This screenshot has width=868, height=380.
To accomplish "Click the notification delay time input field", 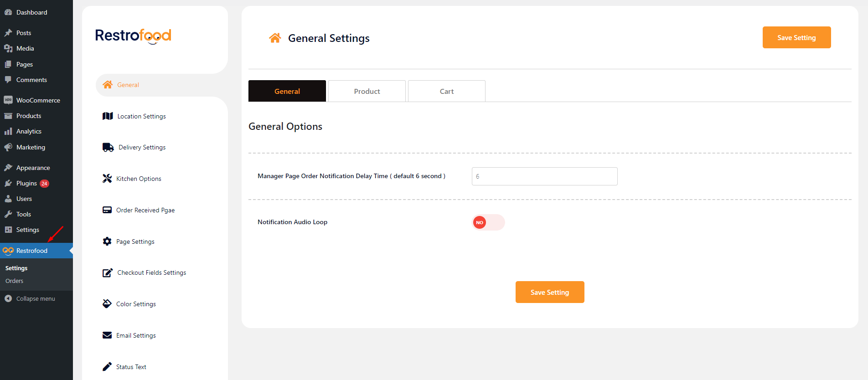I will pos(544,176).
